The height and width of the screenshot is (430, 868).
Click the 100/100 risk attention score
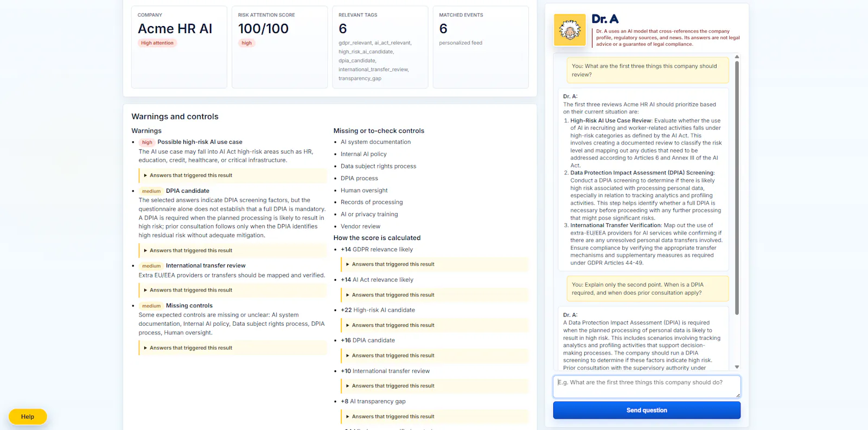(263, 29)
